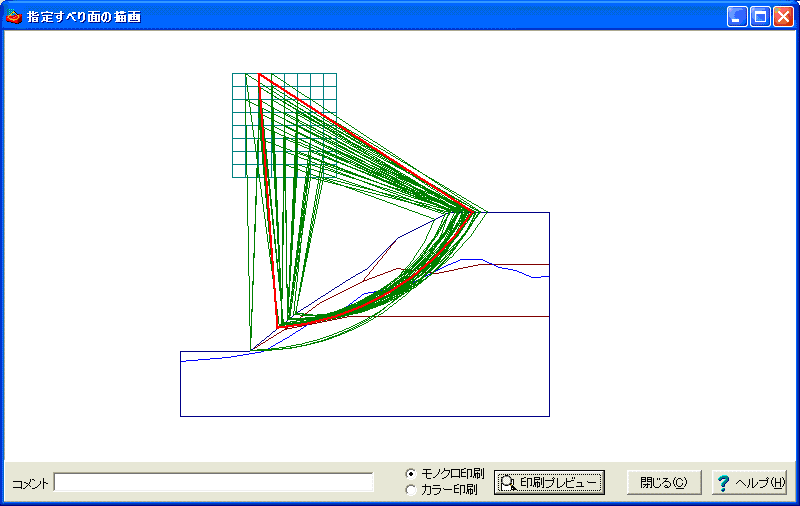Viewport: 800px width, 506px height.
Task: Minimize the 指定すべり面の描画 window
Action: 737,17
